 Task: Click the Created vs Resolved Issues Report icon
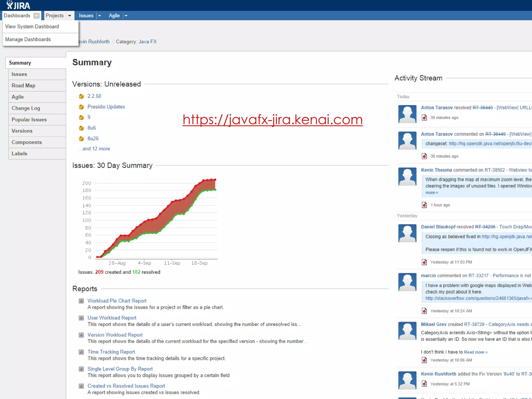click(81, 386)
